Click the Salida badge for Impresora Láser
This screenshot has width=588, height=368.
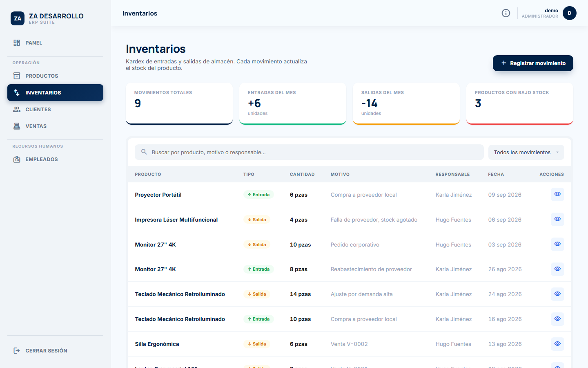coord(257,220)
